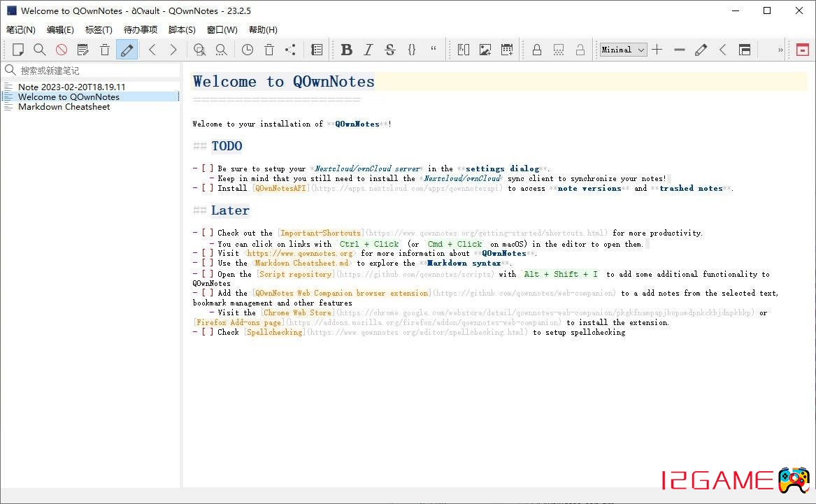Encrypt the note with the lock icon
The width and height of the screenshot is (816, 504).
point(536,50)
